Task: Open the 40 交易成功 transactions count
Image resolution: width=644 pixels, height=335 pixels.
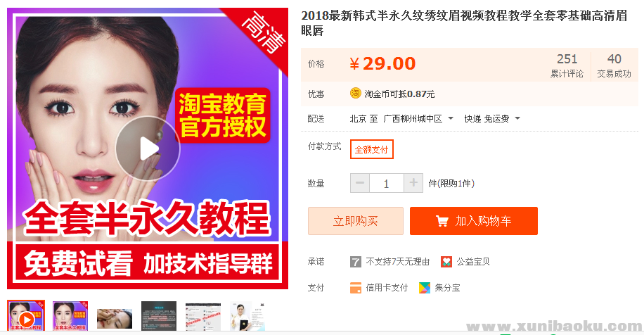Action: (x=614, y=65)
